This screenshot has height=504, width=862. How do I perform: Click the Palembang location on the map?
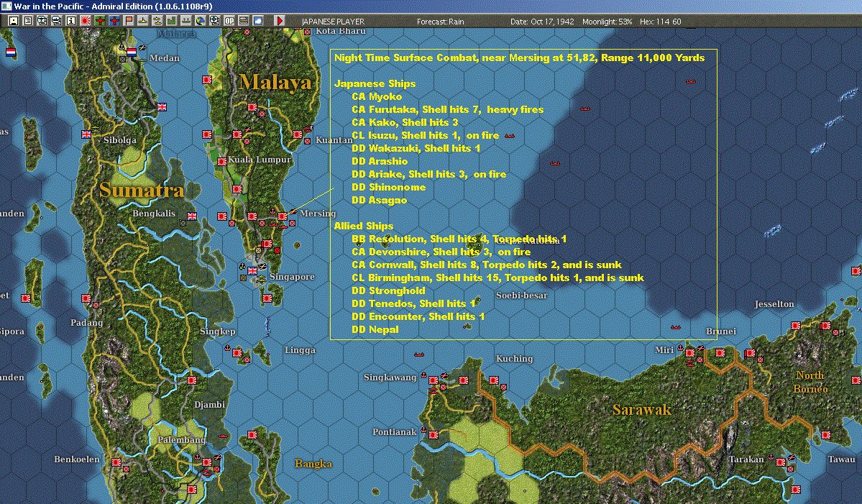(181, 440)
